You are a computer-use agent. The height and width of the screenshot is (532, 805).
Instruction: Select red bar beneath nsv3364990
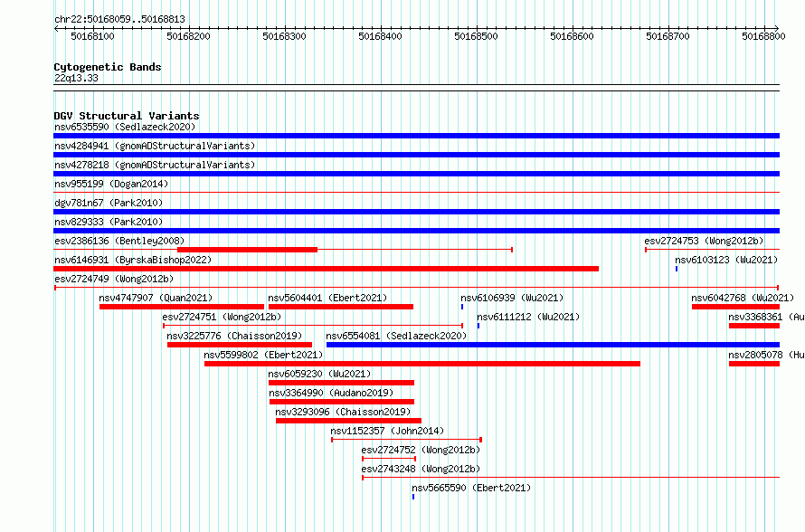point(342,402)
